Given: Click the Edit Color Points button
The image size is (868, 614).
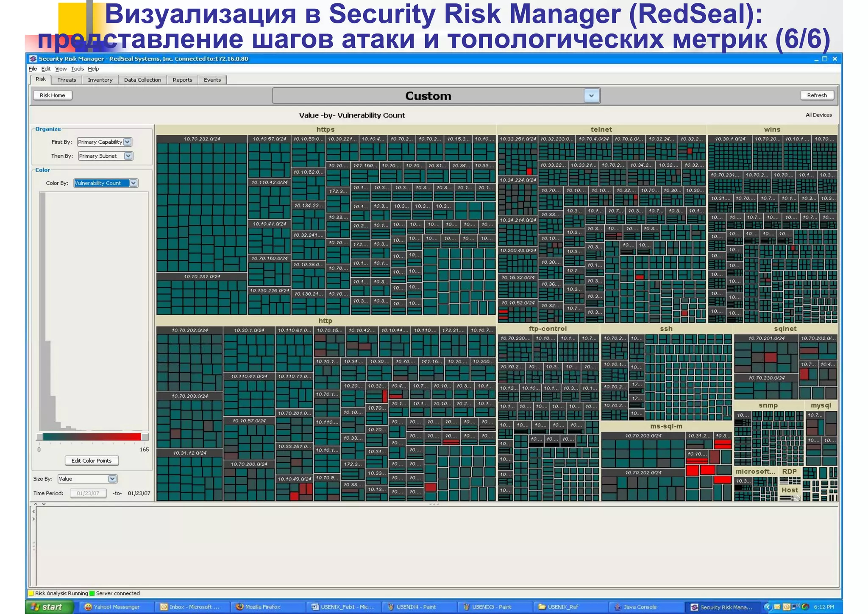Looking at the screenshot, I should click(x=92, y=460).
